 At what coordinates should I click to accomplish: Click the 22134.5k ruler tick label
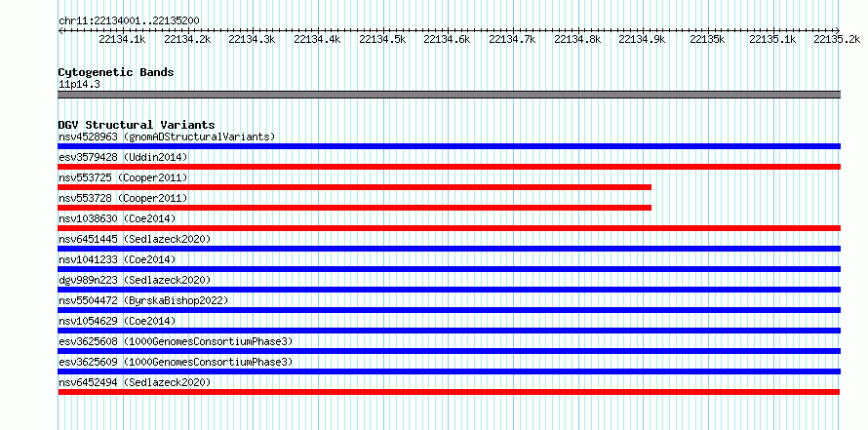[x=382, y=39]
